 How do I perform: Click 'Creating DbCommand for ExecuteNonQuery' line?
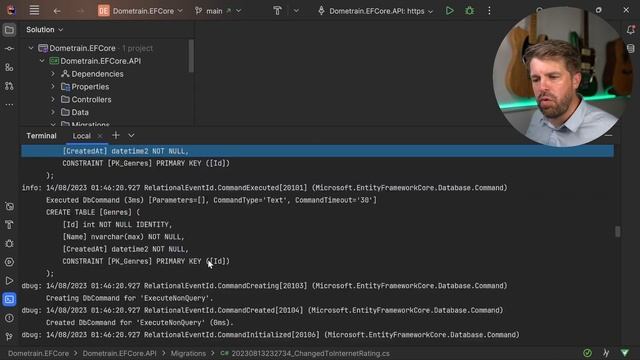129,298
